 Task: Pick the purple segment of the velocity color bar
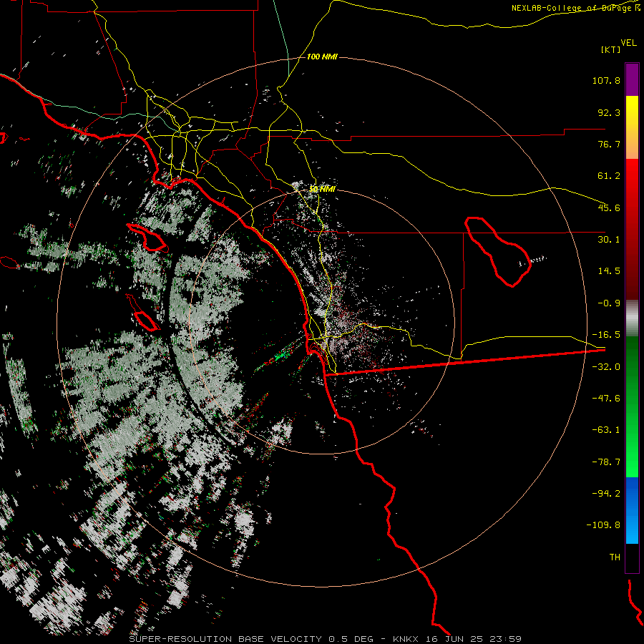tap(632, 79)
